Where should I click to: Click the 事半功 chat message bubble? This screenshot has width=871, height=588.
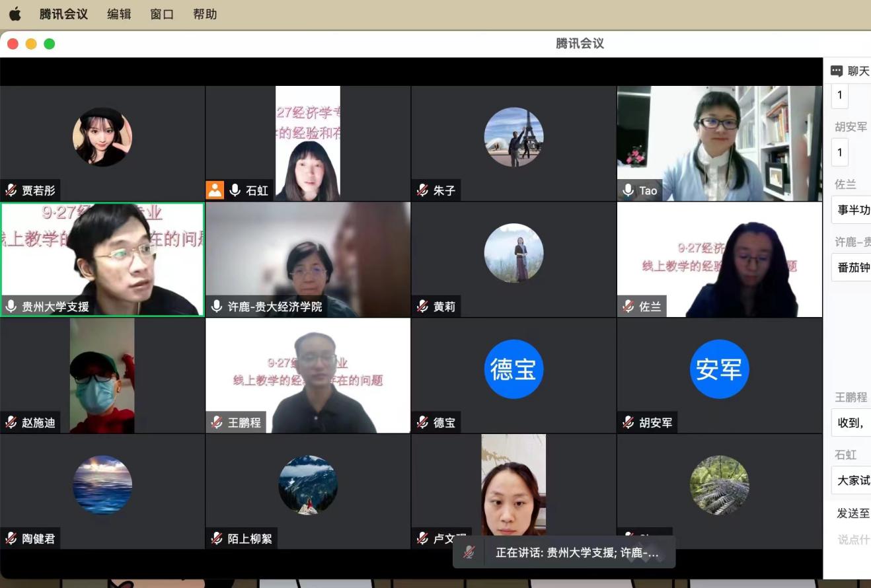(x=852, y=210)
